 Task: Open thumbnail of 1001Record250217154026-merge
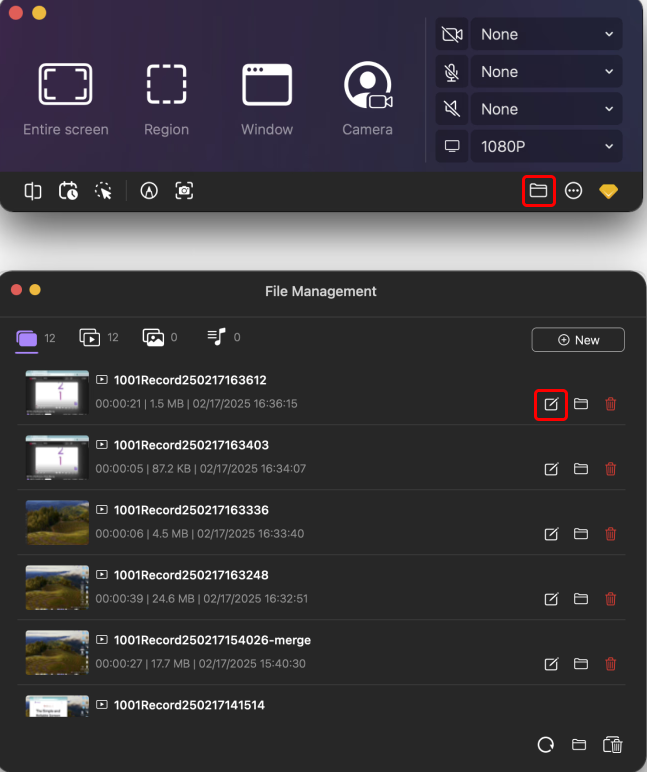(57, 652)
